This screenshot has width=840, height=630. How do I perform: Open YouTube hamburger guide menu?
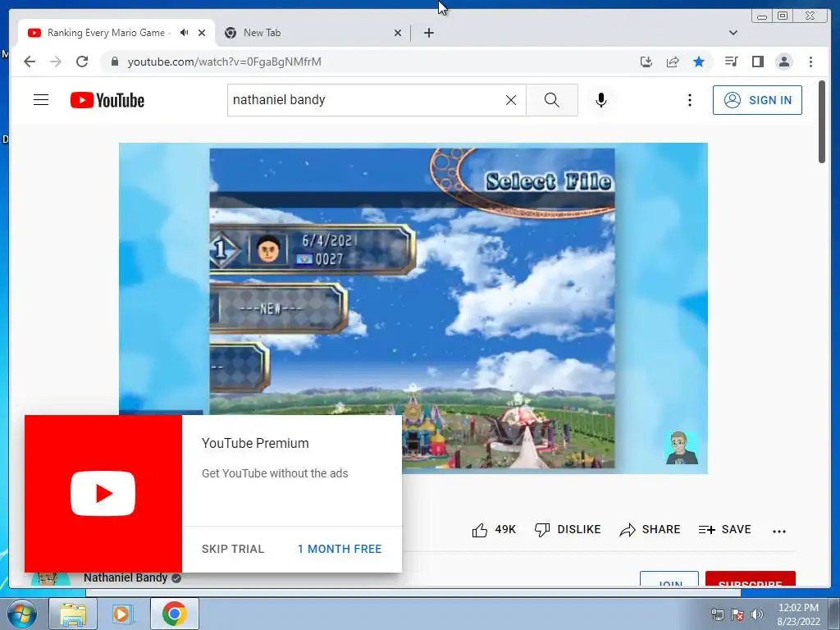coord(41,99)
